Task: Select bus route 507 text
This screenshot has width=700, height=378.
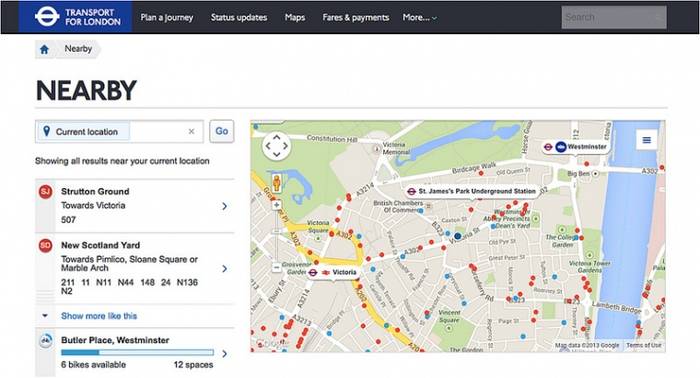Action: 68,220
